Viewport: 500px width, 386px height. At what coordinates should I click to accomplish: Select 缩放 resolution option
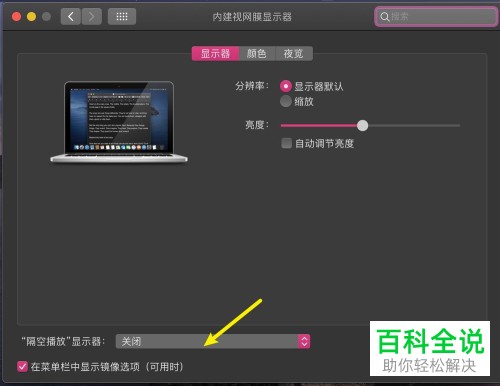tap(286, 101)
